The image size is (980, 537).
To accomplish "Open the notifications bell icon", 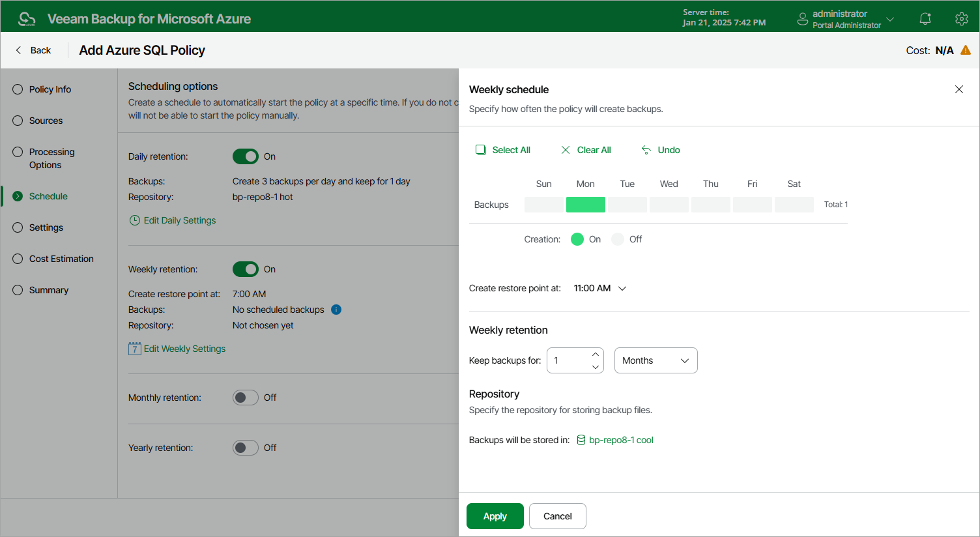I will point(925,19).
